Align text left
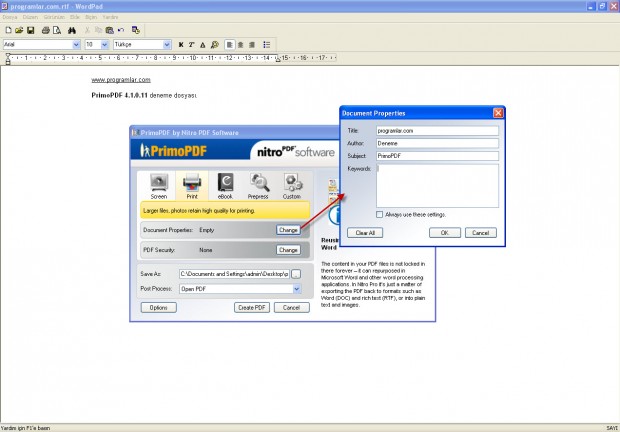The height and width of the screenshot is (432, 620). pos(229,45)
